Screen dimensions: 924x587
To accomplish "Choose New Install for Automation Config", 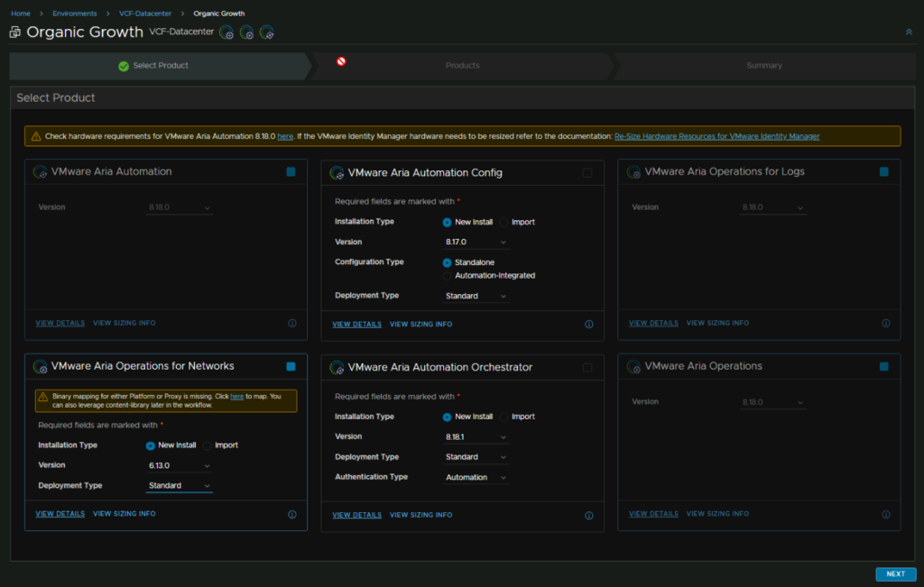I will click(448, 223).
